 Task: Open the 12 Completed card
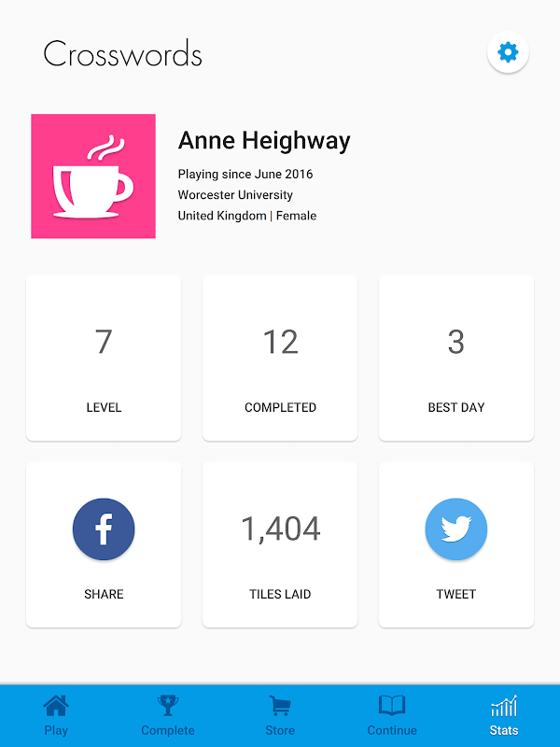point(280,358)
